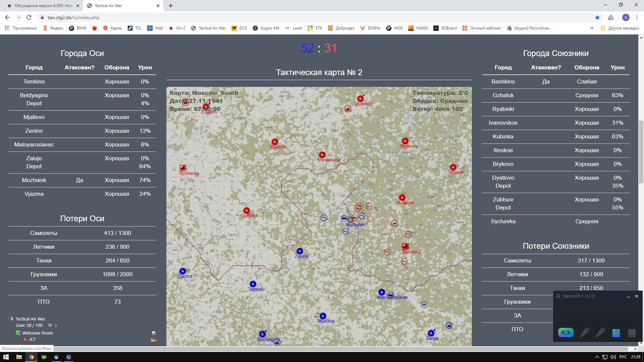Show hidden system tray icons
This screenshot has width=644, height=362.
pyautogui.click(x=597, y=357)
